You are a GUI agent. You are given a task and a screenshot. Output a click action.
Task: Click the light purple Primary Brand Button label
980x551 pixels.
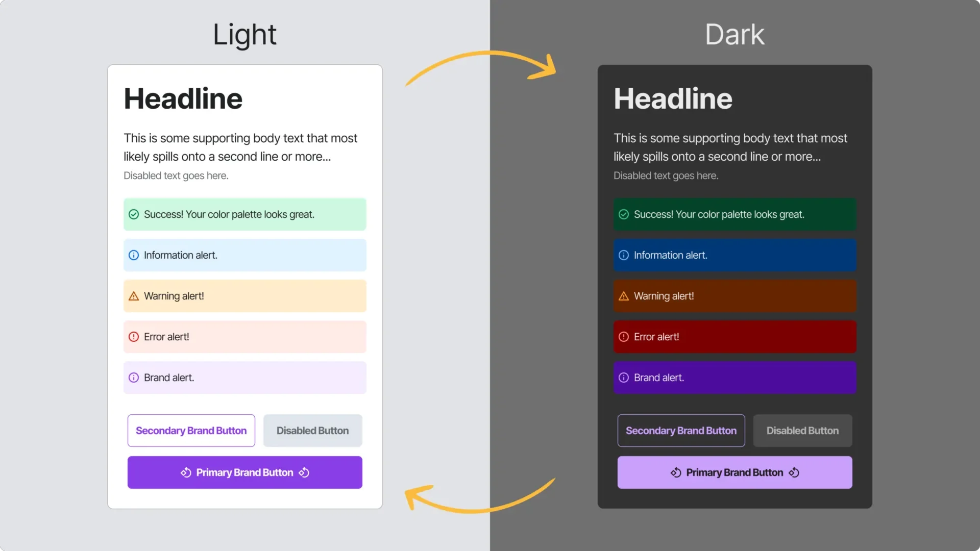tap(244, 472)
